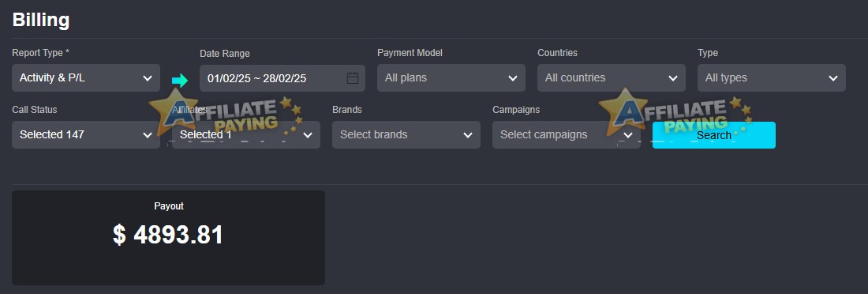
Task: Open the calendar icon in Date Range
Action: 353,78
